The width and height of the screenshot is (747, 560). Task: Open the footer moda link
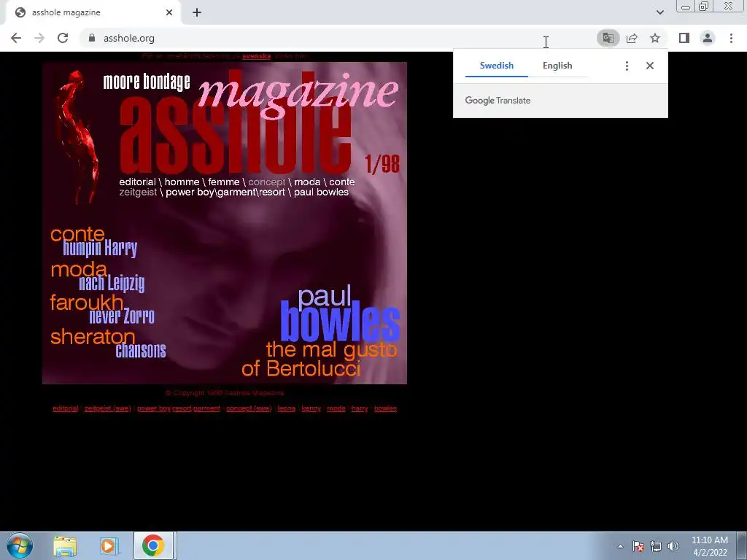(x=336, y=408)
